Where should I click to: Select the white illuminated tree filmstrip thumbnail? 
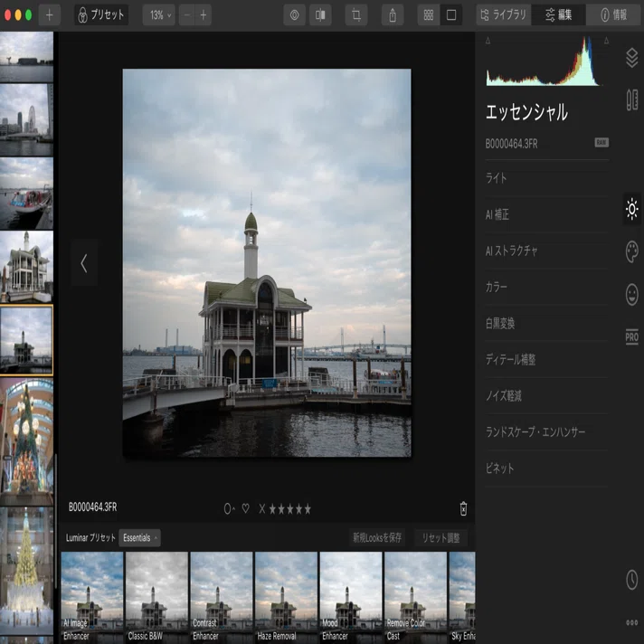(x=26, y=571)
